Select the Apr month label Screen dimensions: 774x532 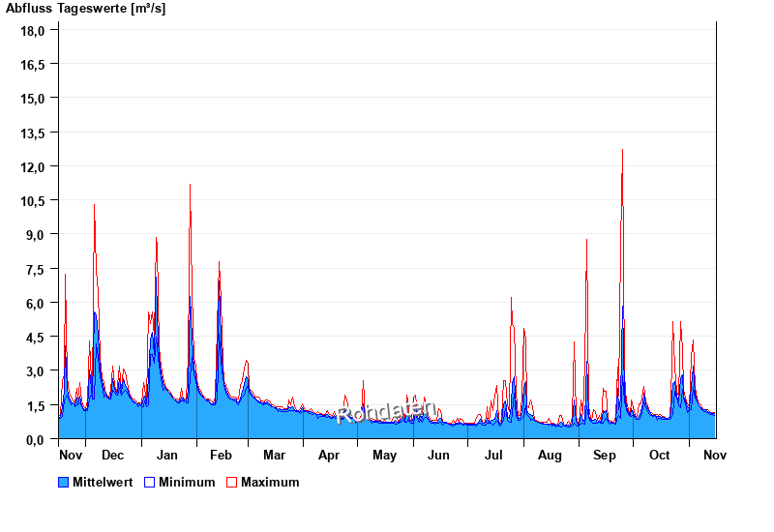329,455
